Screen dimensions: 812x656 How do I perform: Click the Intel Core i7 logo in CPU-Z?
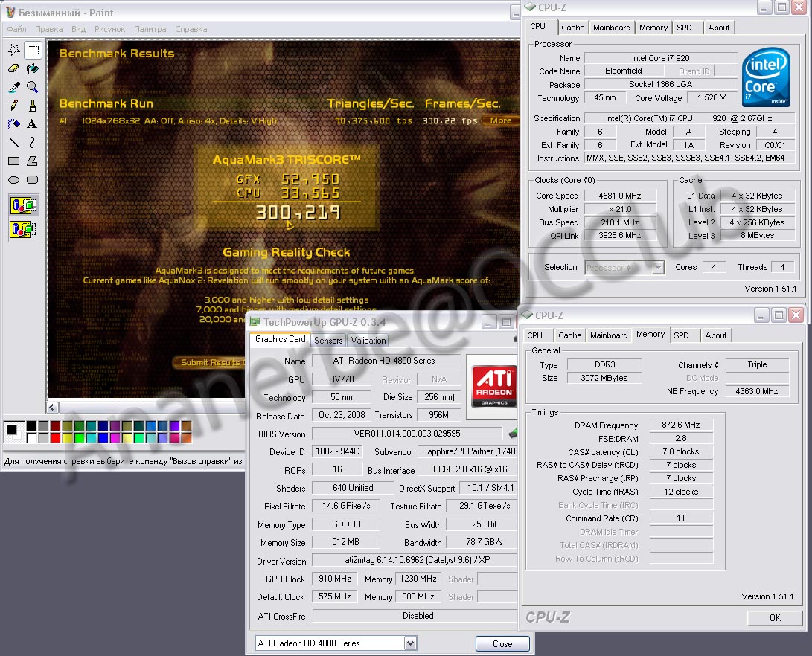click(766, 77)
